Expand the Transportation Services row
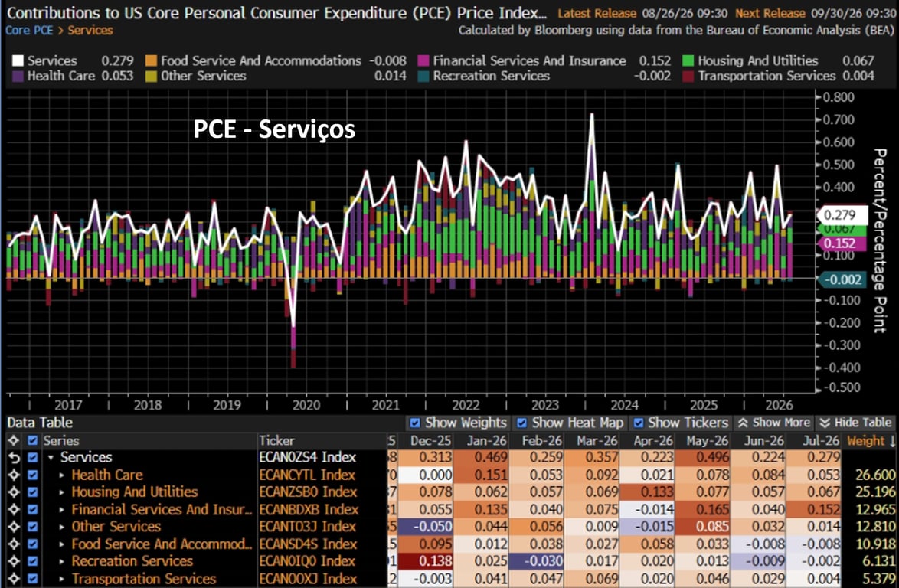 coord(62,579)
